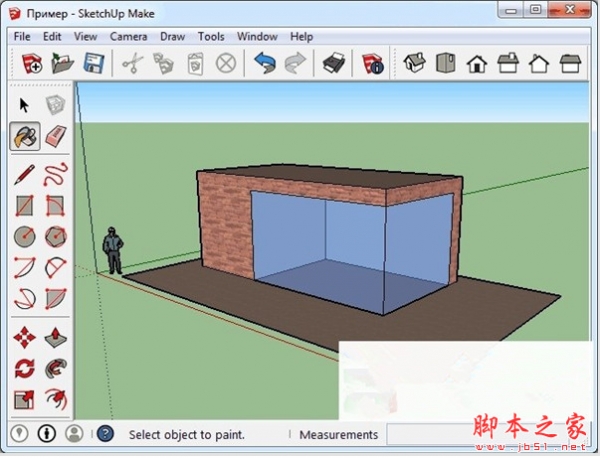Click the Copy icon in toolbar

coord(163,63)
